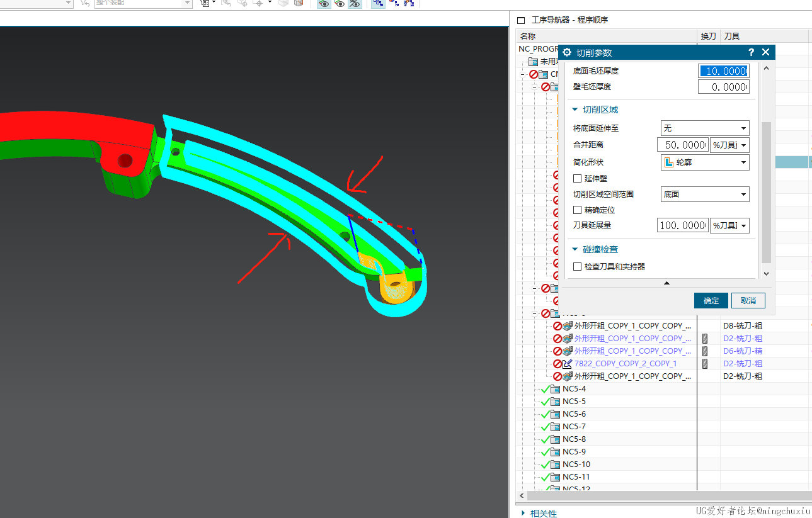Viewport: 812px width, 518px height.
Task: Click the 刀具延展量 value field 100.0000
Action: click(683, 225)
